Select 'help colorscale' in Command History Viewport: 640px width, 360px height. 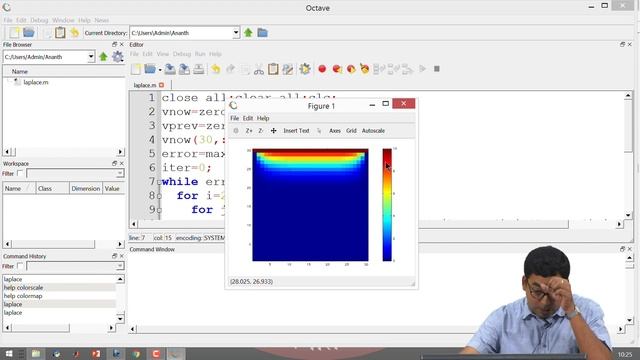pos(23,288)
